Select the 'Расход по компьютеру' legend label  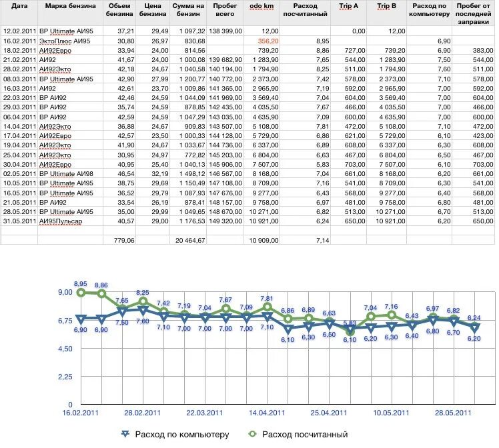182,435
